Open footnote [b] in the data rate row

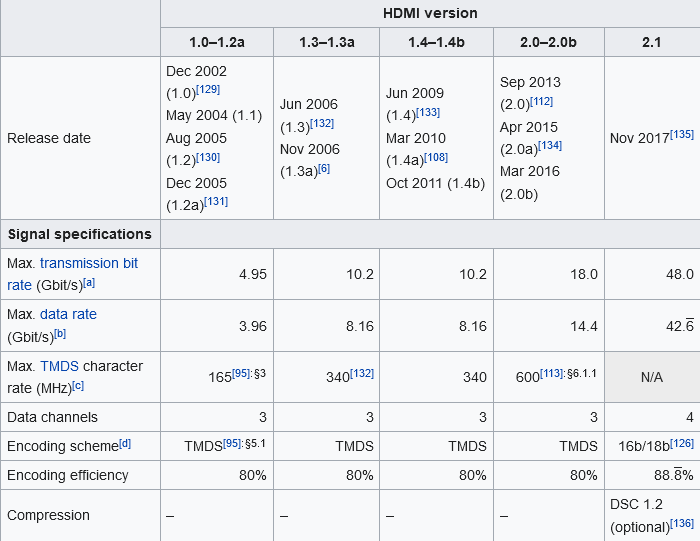(60, 333)
